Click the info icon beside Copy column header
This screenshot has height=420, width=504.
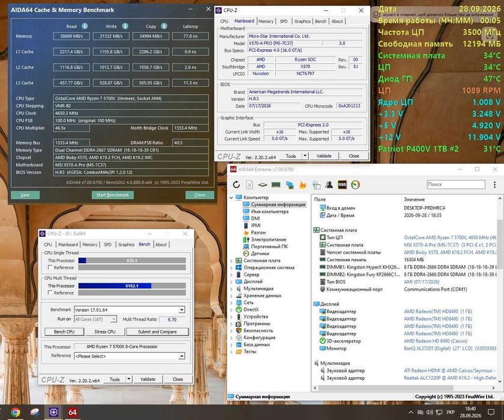(x=164, y=26)
